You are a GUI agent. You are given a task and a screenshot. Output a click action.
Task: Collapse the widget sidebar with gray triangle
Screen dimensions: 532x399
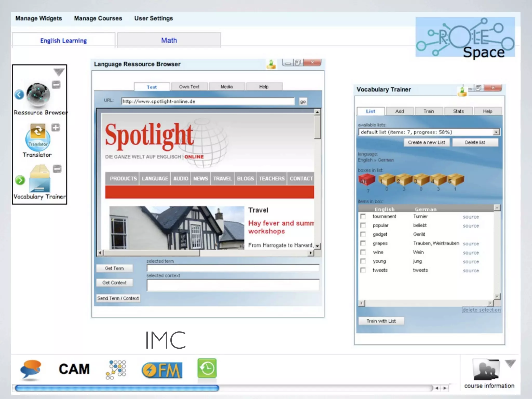(59, 72)
